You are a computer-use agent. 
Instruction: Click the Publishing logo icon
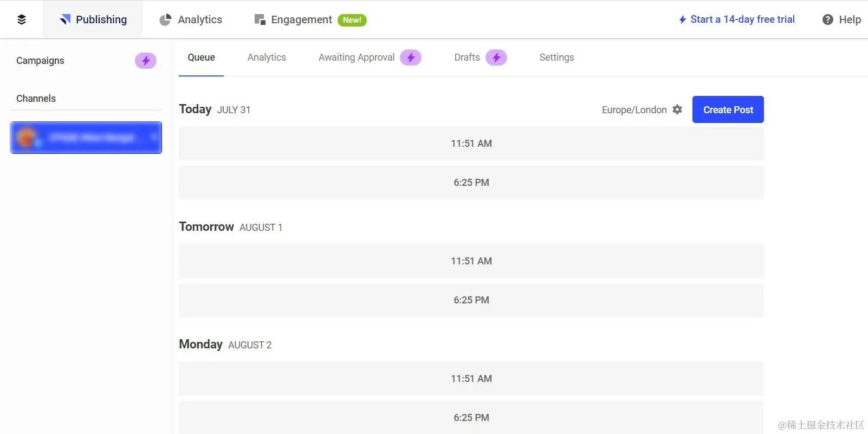coord(65,20)
